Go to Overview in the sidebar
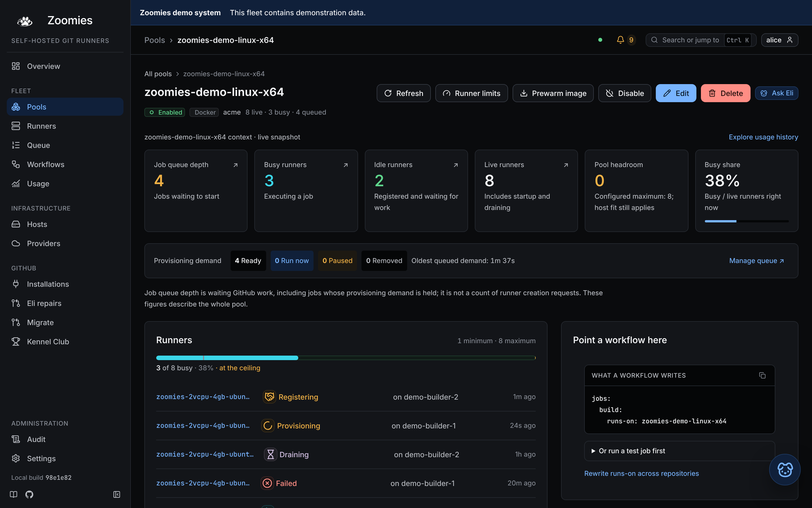Screen dimensions: 812x508 tap(65, 66)
